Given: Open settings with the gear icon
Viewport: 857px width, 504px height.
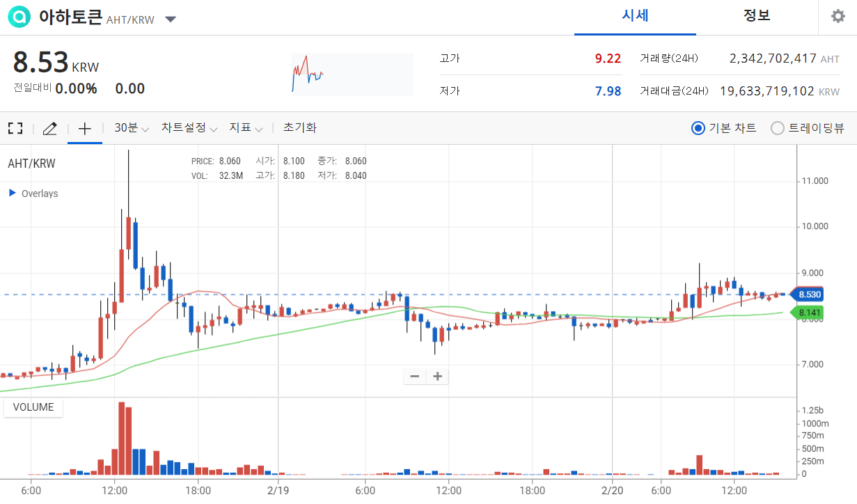Looking at the screenshot, I should [838, 16].
